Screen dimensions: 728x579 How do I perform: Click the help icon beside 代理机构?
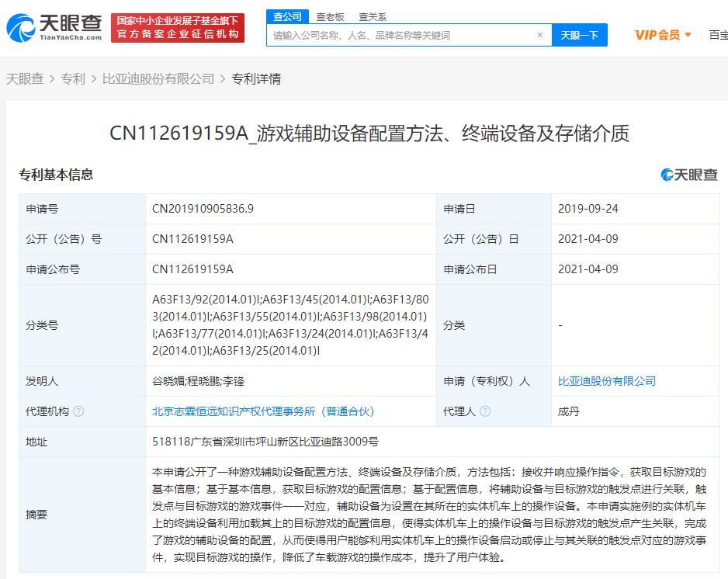tap(78, 411)
